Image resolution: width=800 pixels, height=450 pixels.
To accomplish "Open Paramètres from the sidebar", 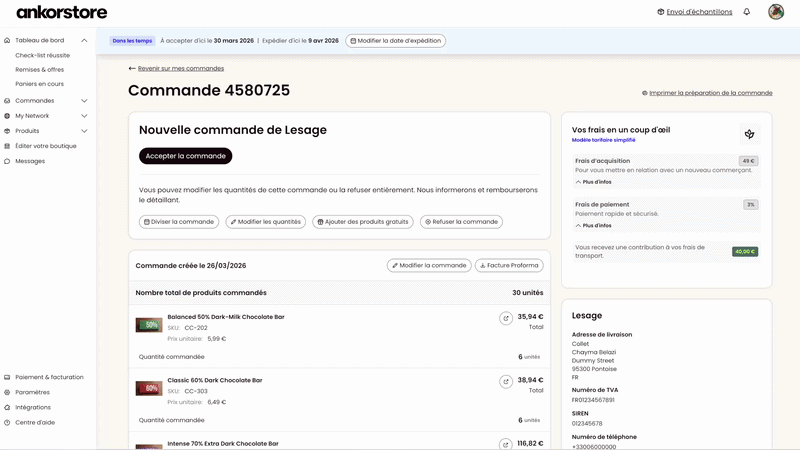I will point(32,392).
